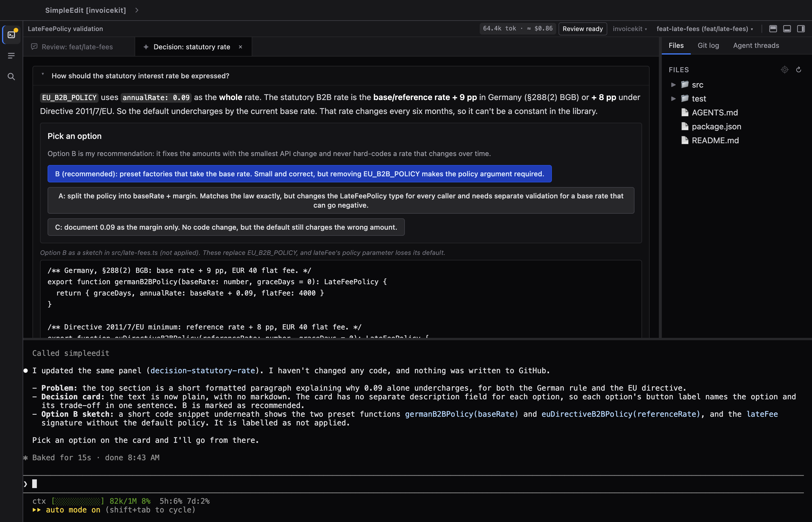
Task: Open the feat-late-fees branch dropdown
Action: 705,29
